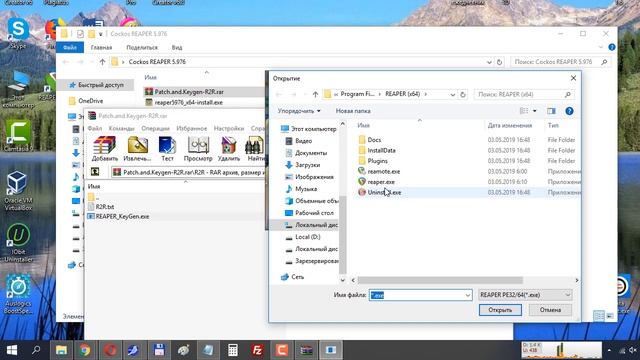Viewport: 640px width, 360px height.
Task: Open the Избранное menu in WinRAR
Action: pyautogui.click(x=191, y=128)
